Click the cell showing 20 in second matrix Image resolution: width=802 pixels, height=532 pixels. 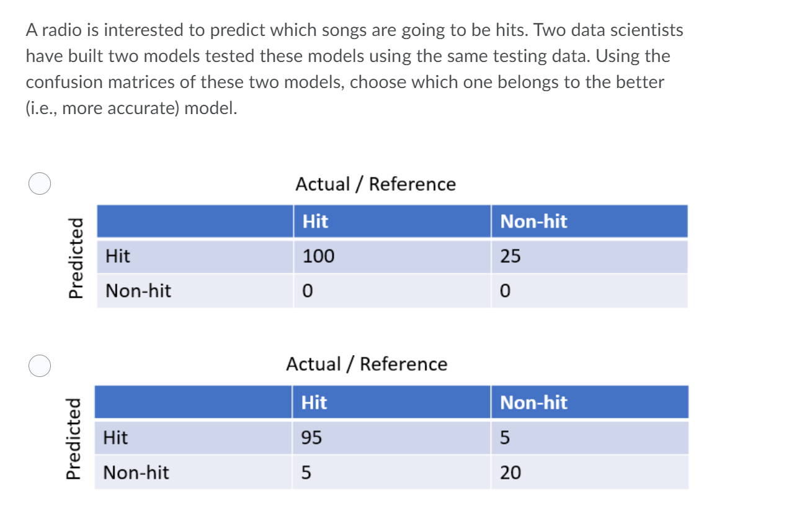[589, 472]
